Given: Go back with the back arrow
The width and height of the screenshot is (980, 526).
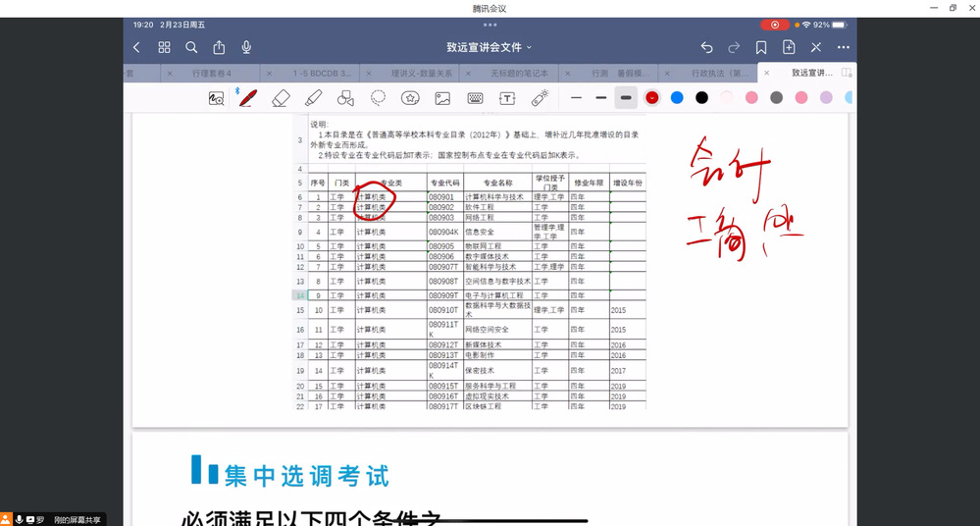Looking at the screenshot, I should [136, 47].
